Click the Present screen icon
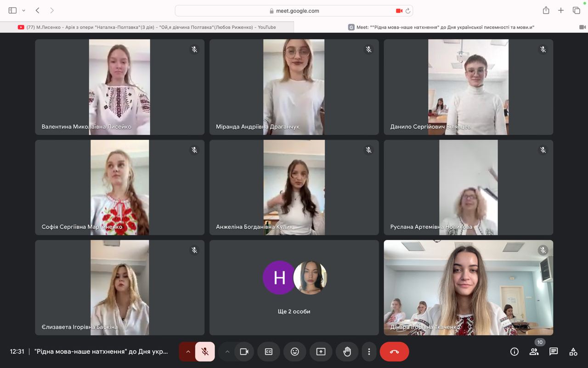The image size is (588, 368). tap(321, 352)
